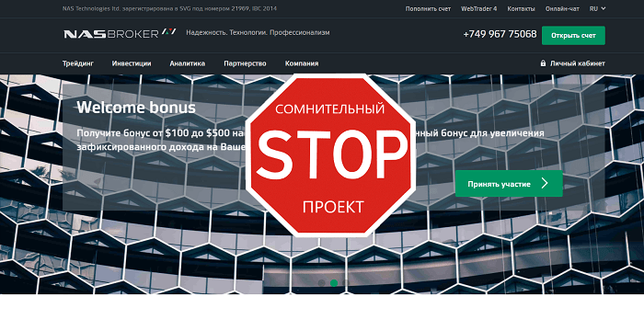Click the Принять участие button

point(509,184)
